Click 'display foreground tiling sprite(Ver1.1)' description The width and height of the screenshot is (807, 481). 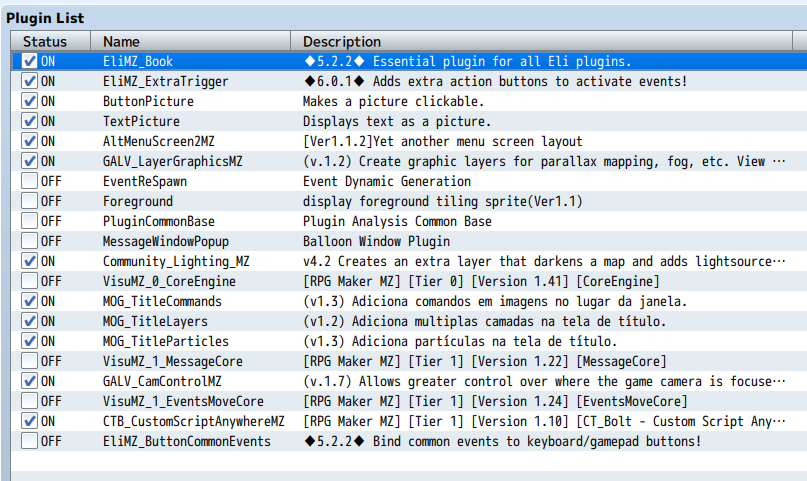(443, 202)
